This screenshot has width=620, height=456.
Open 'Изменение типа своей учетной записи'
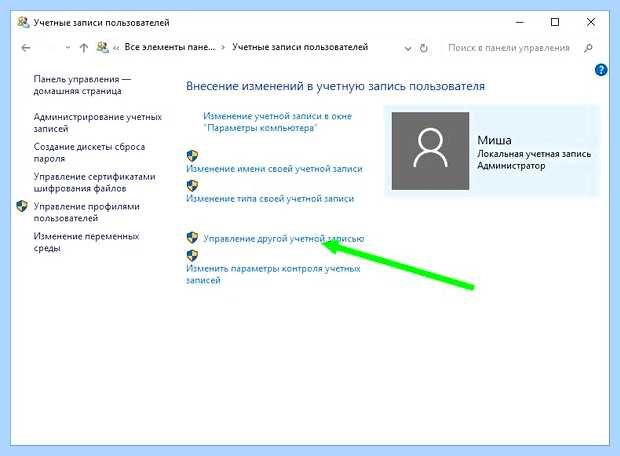(270, 199)
